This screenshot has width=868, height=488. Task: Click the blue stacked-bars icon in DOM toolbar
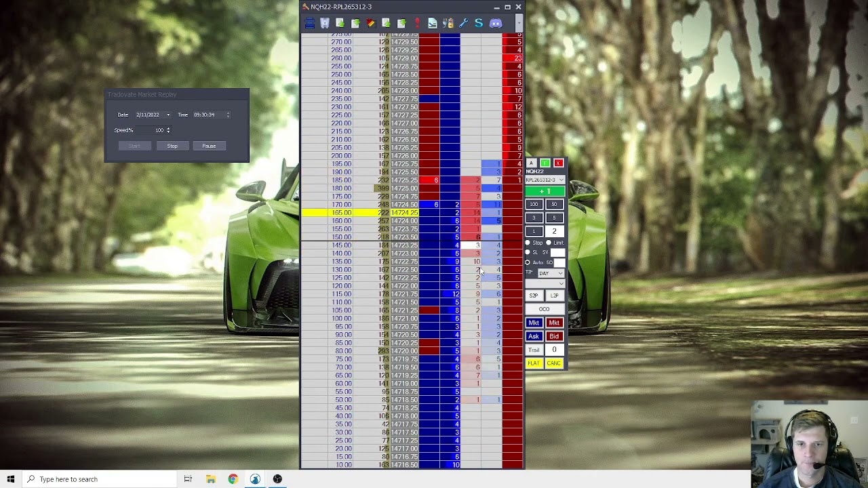pyautogui.click(x=309, y=24)
